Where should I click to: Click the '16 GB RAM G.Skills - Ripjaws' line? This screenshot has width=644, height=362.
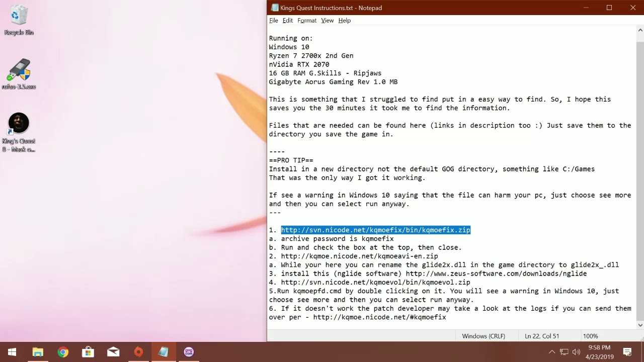[325, 73]
